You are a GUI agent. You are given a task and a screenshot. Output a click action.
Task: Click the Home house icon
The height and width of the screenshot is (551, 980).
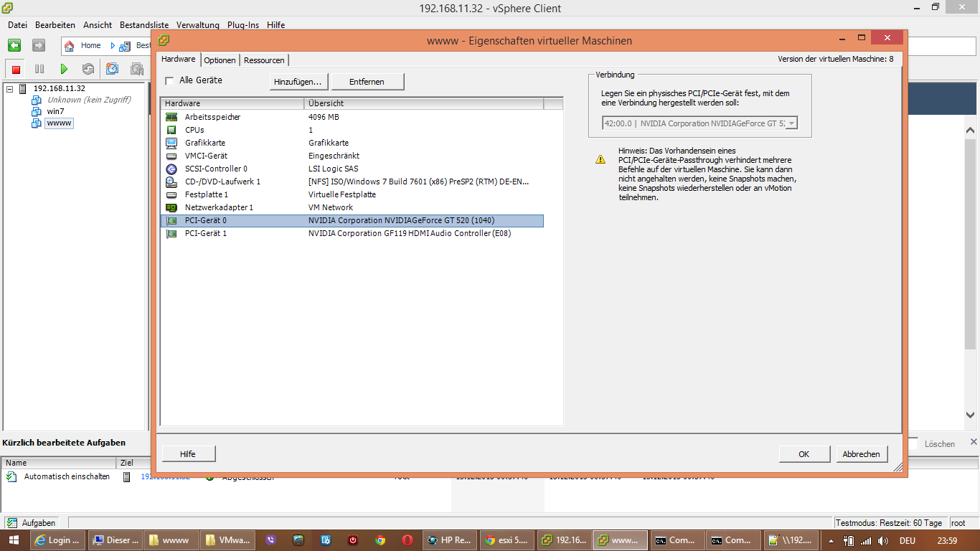coord(70,46)
